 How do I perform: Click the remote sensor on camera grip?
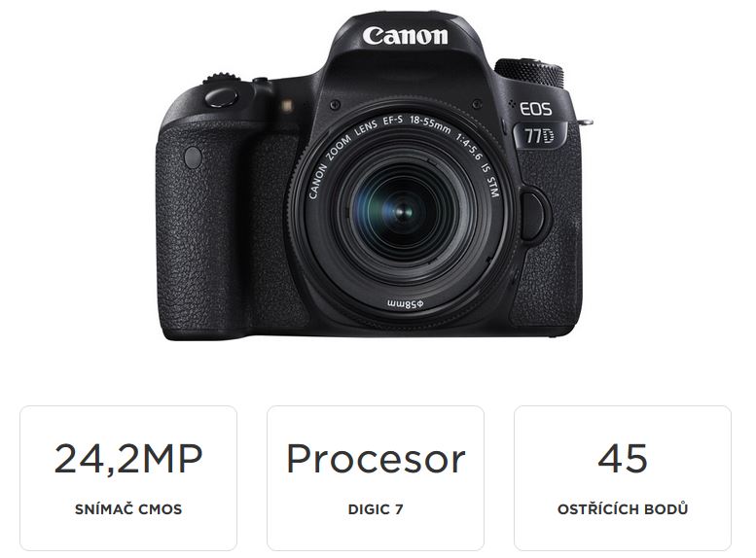point(193,157)
